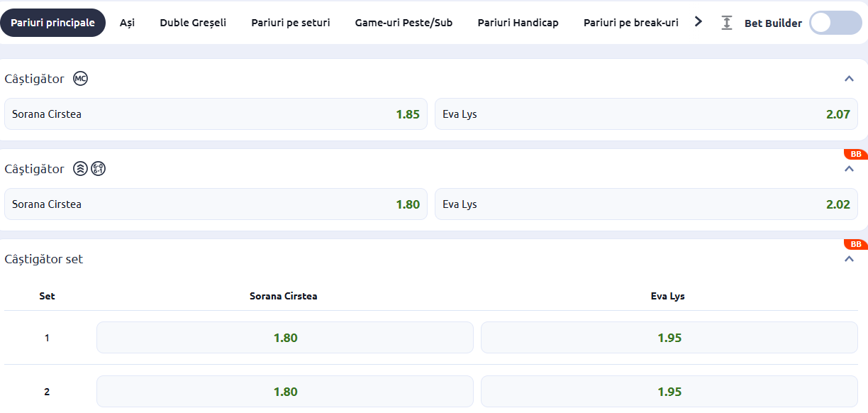Screen dimensions: 868x413
Task: Collapse the Câștigător set section
Action: (849, 259)
